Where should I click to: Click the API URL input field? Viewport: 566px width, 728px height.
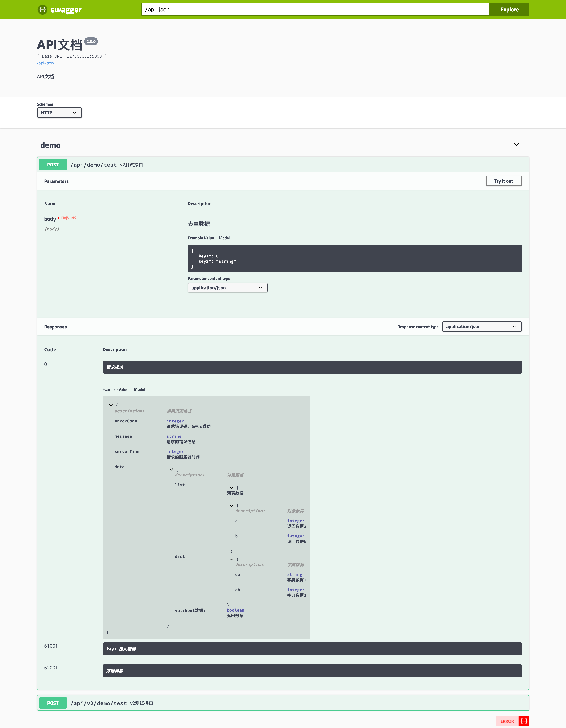(x=315, y=10)
